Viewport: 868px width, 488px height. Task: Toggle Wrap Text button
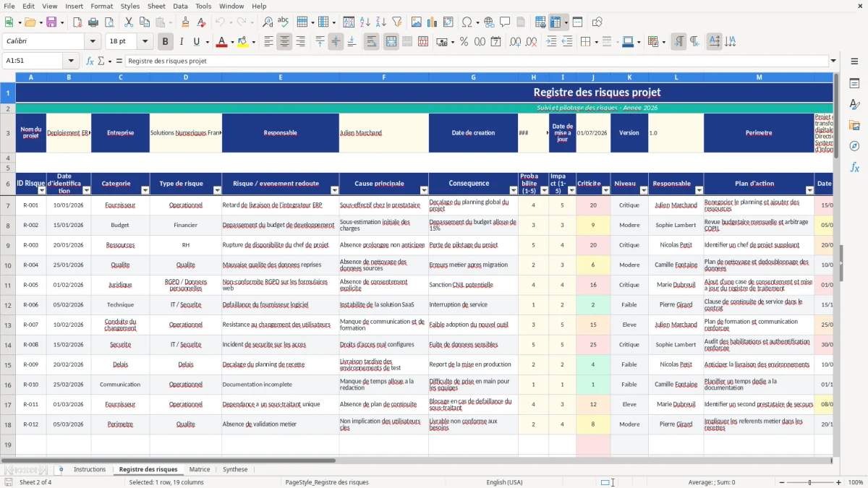click(x=371, y=42)
